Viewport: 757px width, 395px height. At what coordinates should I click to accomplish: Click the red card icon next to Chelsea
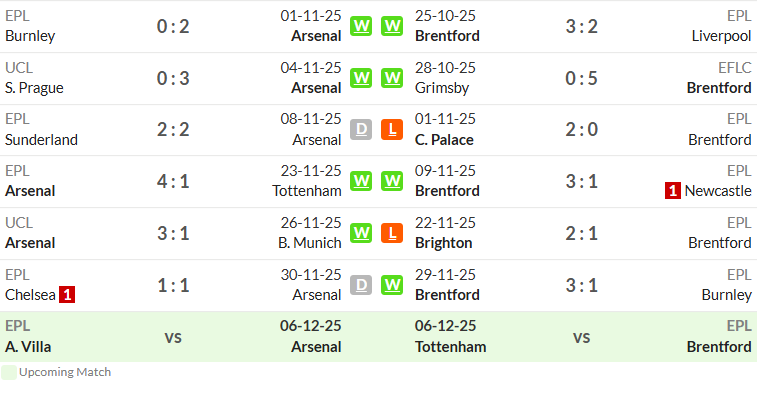click(x=67, y=295)
